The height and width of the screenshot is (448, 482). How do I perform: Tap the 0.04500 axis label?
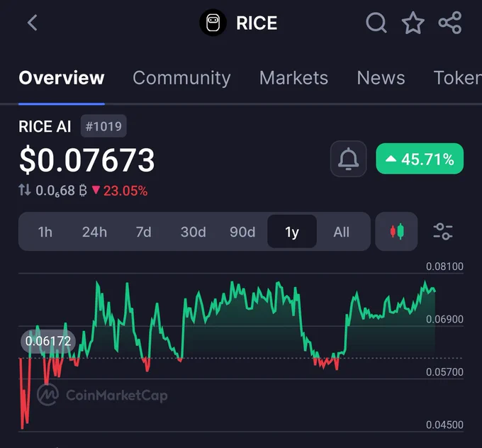click(444, 425)
